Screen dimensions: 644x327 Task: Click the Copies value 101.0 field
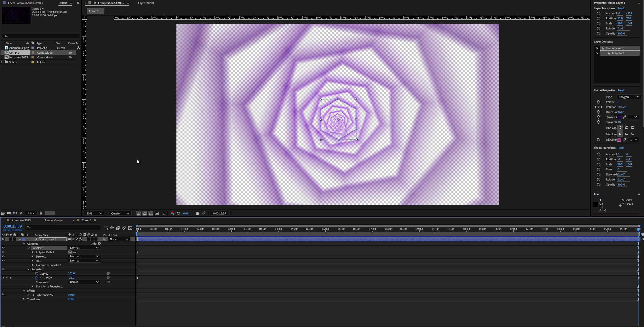[71, 273]
